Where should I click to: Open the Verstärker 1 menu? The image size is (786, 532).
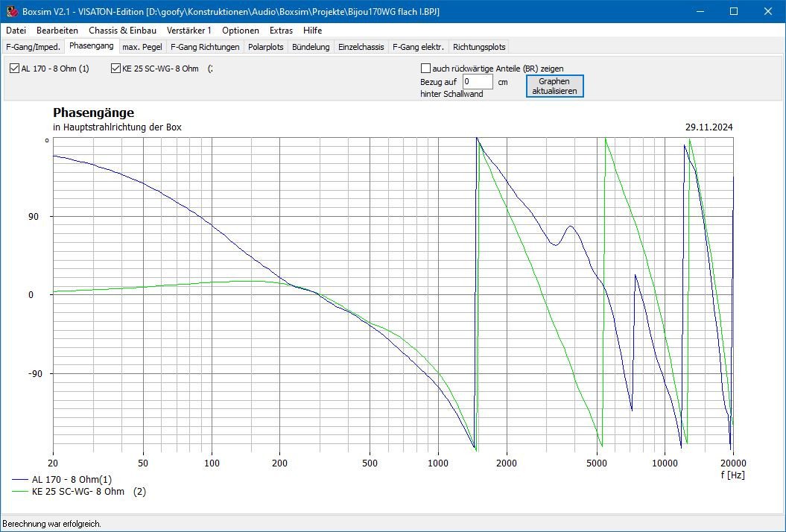click(x=189, y=31)
